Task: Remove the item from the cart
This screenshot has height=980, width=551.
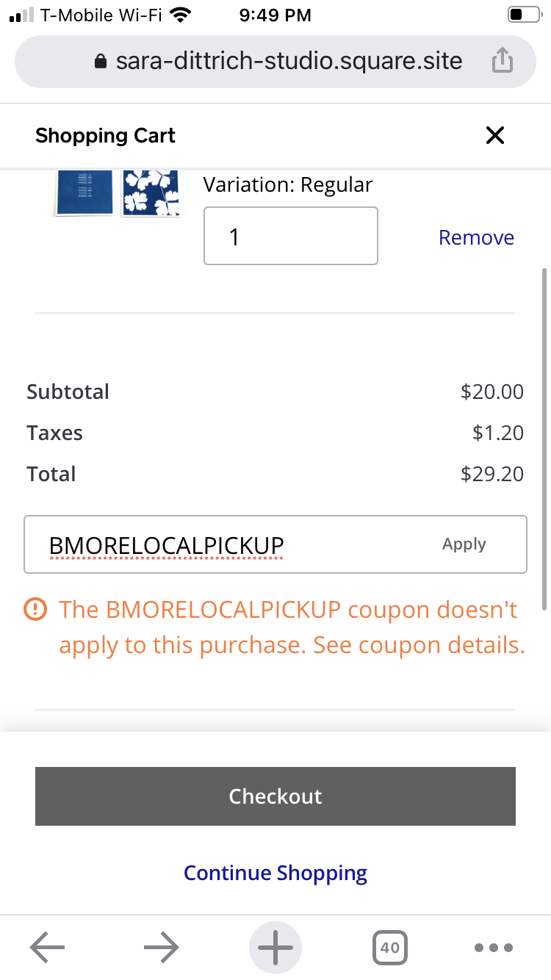Action: click(x=476, y=237)
